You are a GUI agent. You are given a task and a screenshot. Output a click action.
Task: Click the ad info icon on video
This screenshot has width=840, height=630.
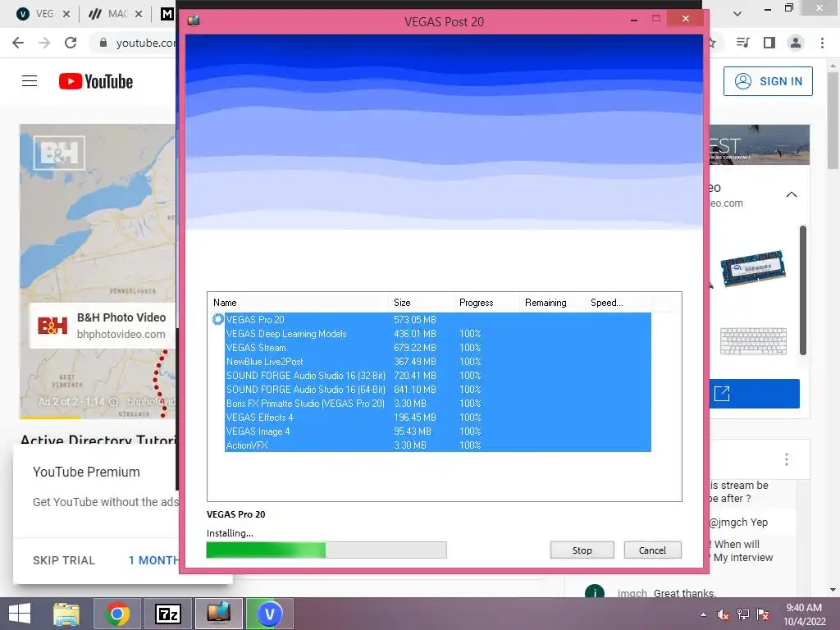pos(113,401)
